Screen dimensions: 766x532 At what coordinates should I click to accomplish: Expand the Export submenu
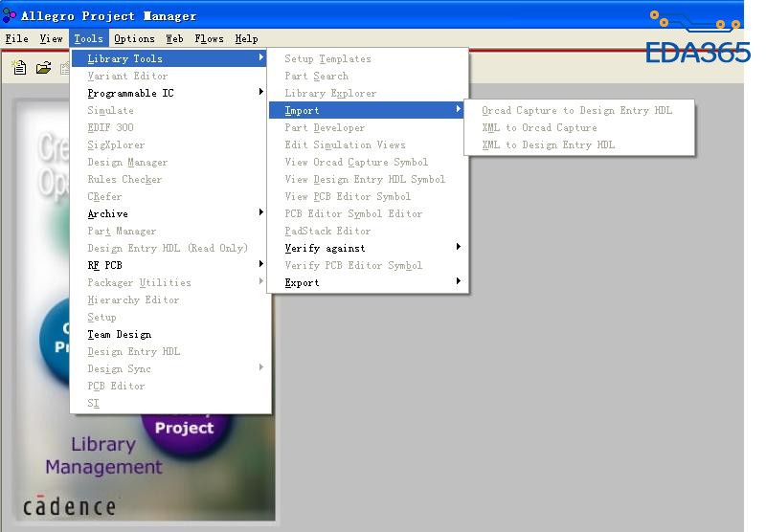368,282
